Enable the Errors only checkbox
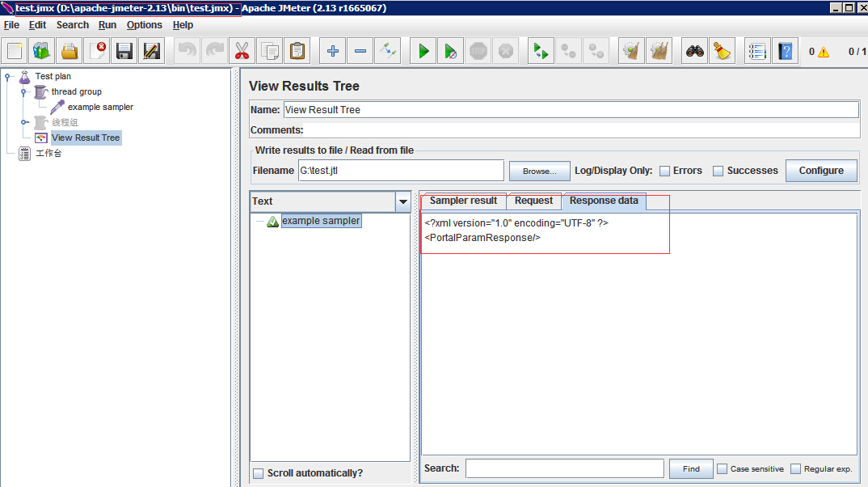The width and height of the screenshot is (868, 487). pyautogui.click(x=664, y=171)
